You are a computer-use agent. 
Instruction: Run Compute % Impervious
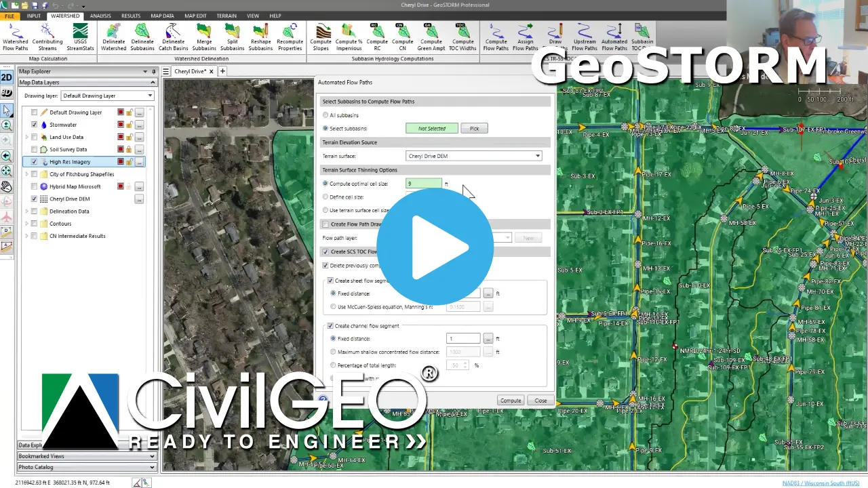(x=349, y=37)
